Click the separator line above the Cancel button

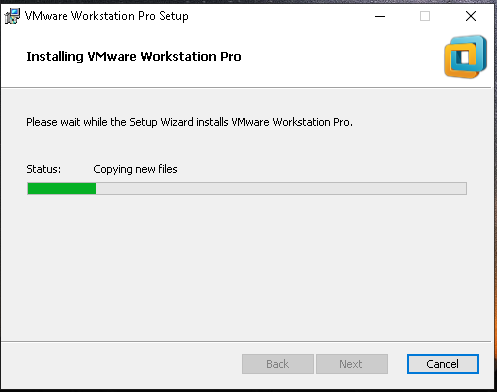tap(246, 341)
